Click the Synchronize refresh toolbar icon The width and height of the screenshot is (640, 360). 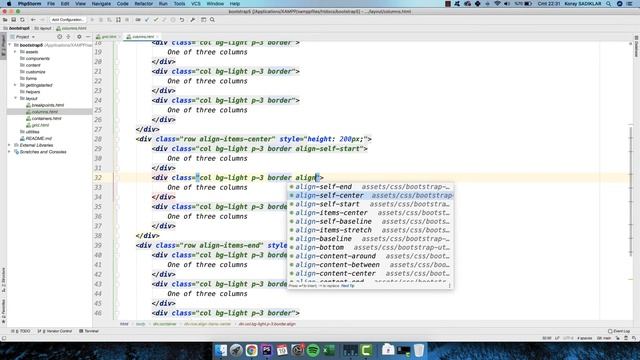22,20
